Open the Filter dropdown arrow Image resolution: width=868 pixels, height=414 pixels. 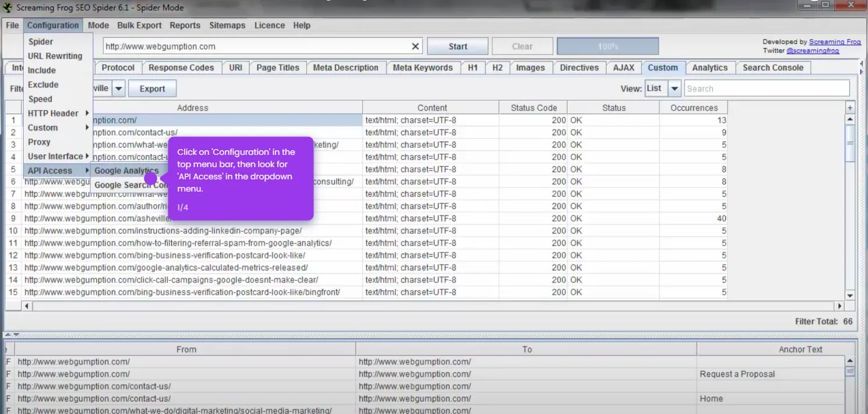[x=118, y=89]
